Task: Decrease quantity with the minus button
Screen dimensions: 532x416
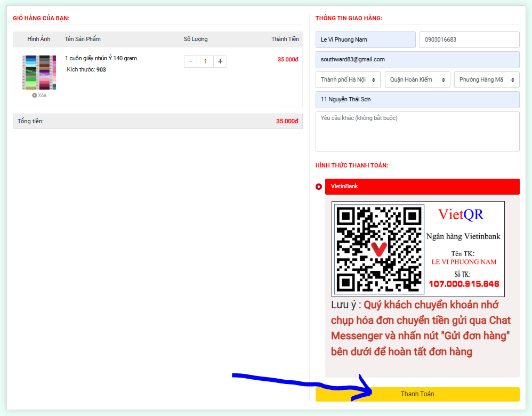Action: coord(191,61)
